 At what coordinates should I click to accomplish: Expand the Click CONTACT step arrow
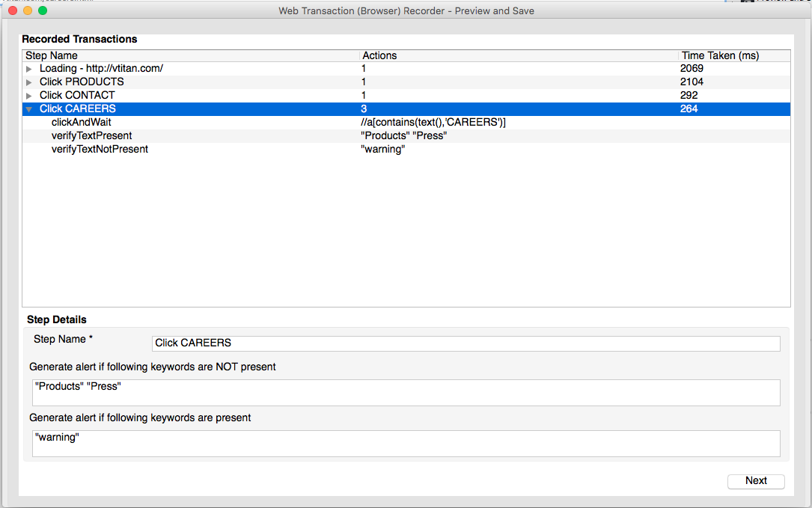pyautogui.click(x=29, y=96)
